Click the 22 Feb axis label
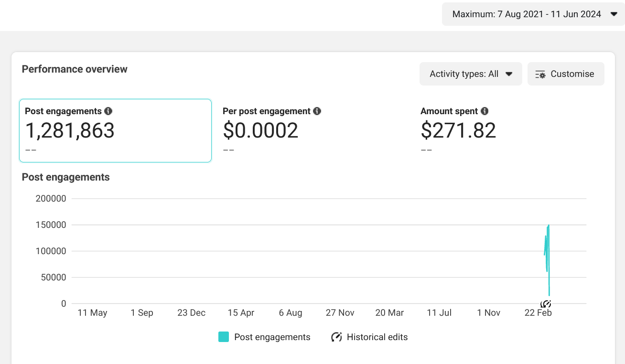Viewport: 625px width, 364px height. click(538, 313)
